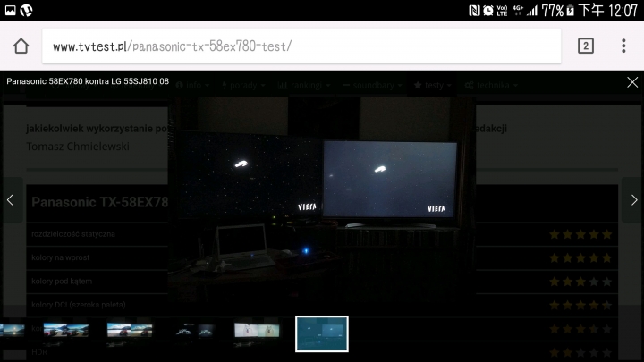Image resolution: width=644 pixels, height=362 pixels.
Task: Select the dark space scene thumbnail
Action: [195, 330]
